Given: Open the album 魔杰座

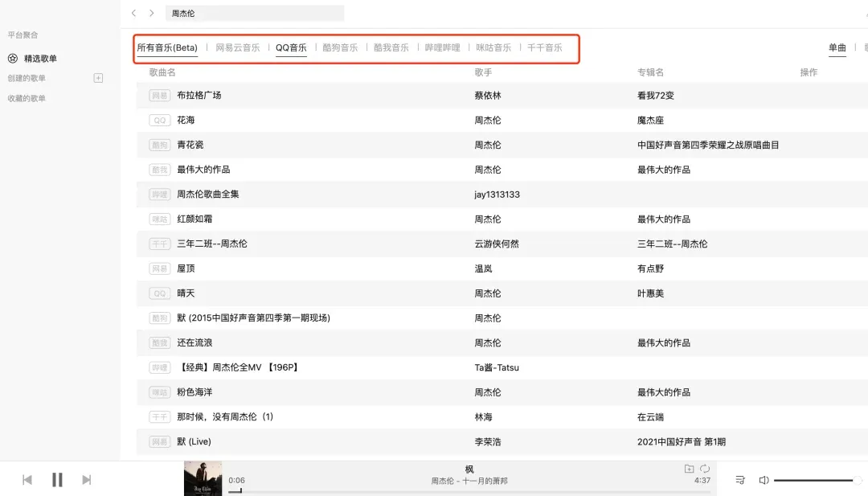Looking at the screenshot, I should pos(650,120).
